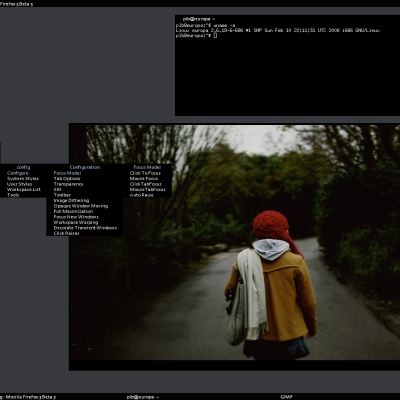
Task: Click the config menu title
Action: coord(23,167)
